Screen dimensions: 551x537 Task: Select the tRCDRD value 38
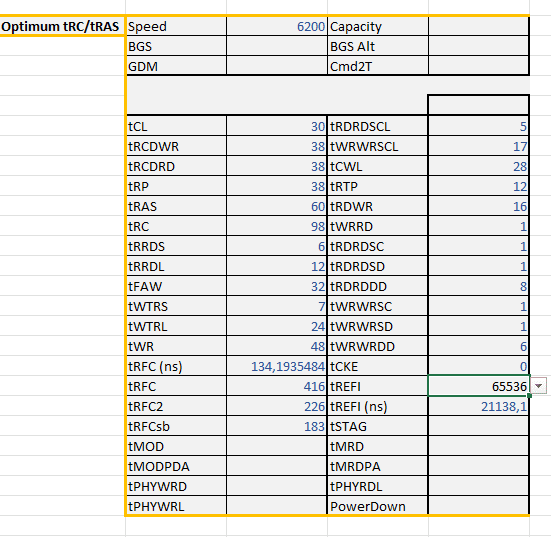(x=277, y=166)
